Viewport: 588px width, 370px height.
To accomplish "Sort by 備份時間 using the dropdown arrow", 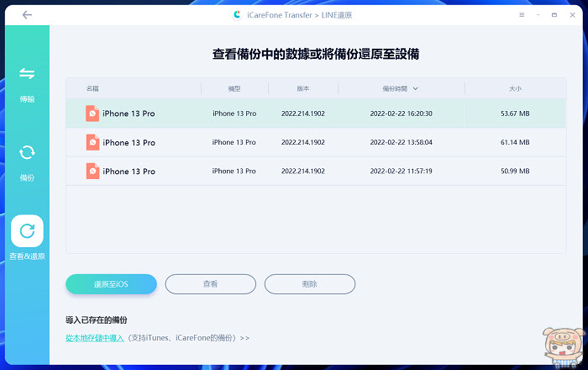I will [416, 88].
